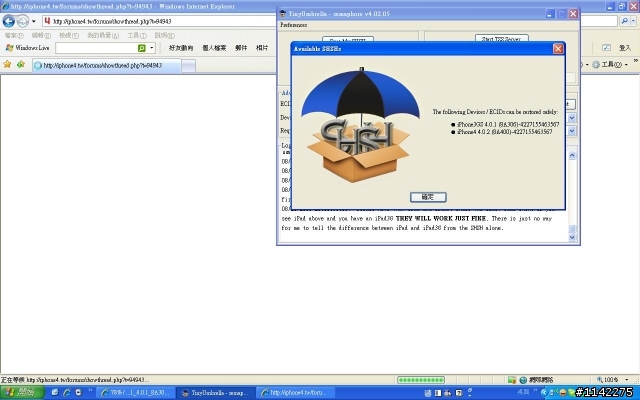Click 好友動向 on Windows Live toolbar
Viewport: 640px width, 400px height.
181,48
